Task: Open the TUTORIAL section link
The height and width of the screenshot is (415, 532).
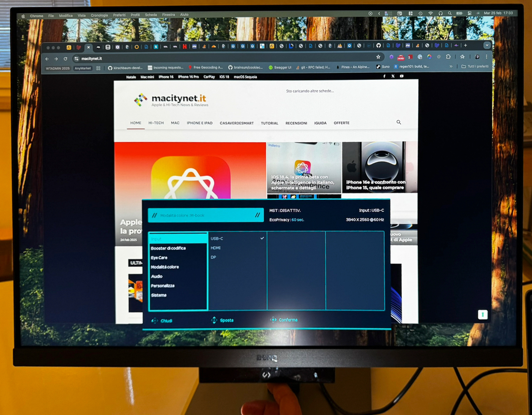Action: pos(269,123)
